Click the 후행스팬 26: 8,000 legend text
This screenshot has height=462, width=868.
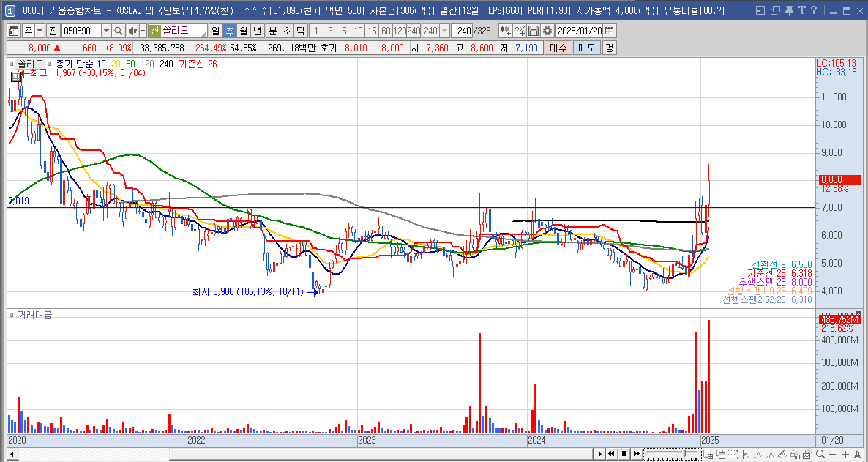click(775, 282)
